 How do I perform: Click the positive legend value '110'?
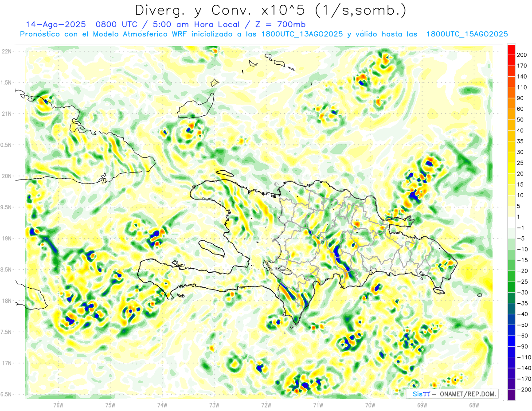click(522, 87)
